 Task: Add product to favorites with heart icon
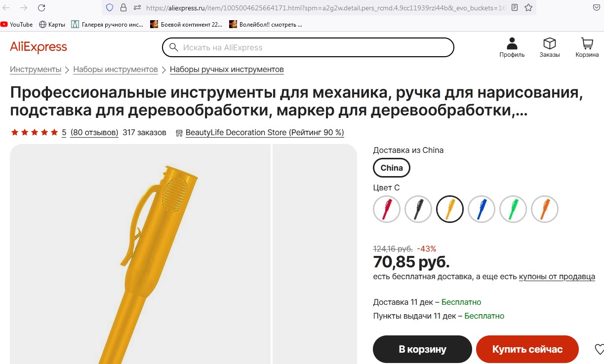coord(598,349)
